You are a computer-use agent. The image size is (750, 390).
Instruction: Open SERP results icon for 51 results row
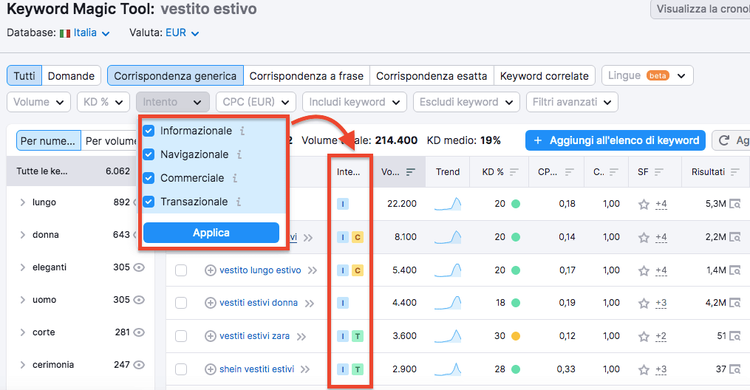pos(735,336)
